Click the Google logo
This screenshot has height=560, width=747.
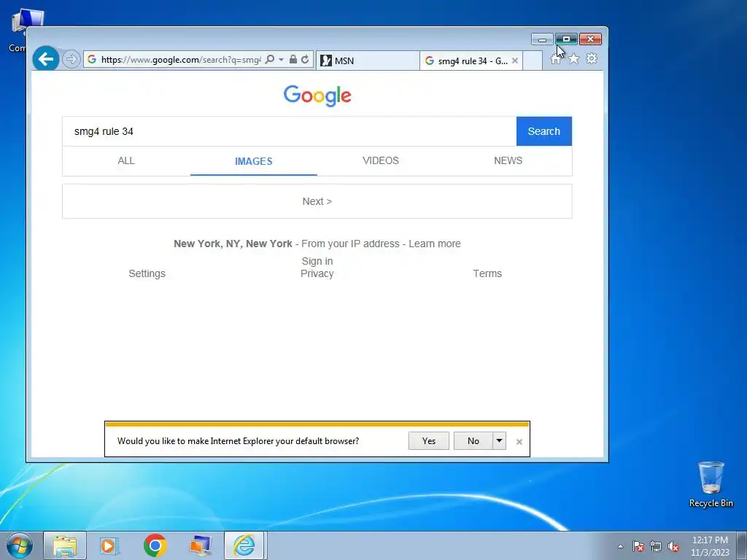(317, 96)
